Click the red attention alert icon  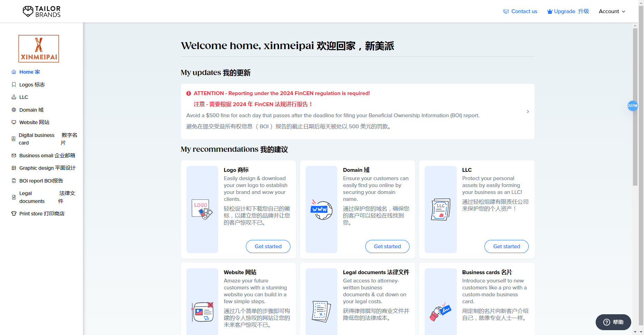point(189,93)
